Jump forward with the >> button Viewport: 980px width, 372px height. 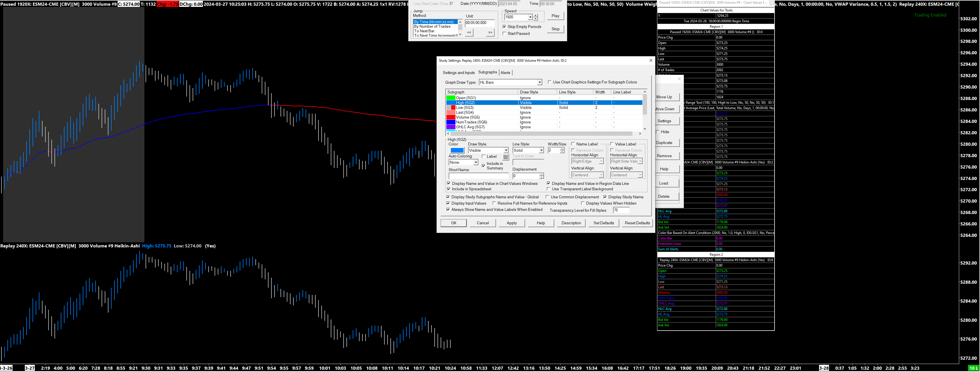(490, 33)
